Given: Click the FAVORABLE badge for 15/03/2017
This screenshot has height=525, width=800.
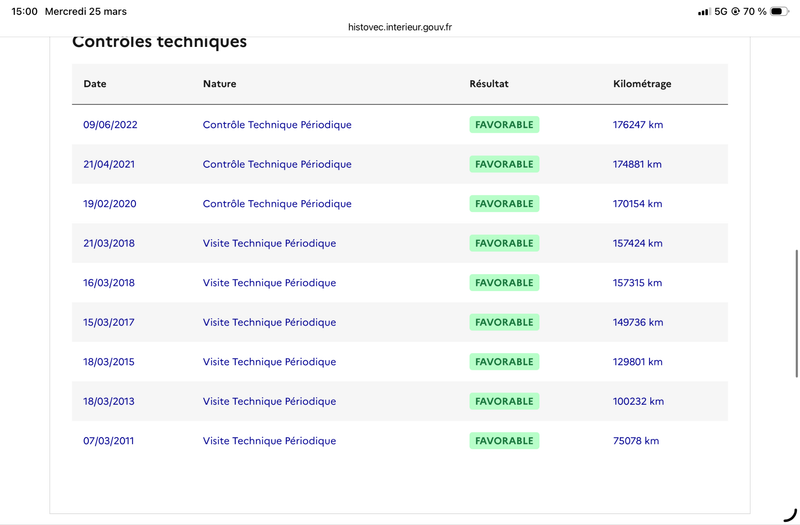Looking at the screenshot, I should tap(504, 322).
